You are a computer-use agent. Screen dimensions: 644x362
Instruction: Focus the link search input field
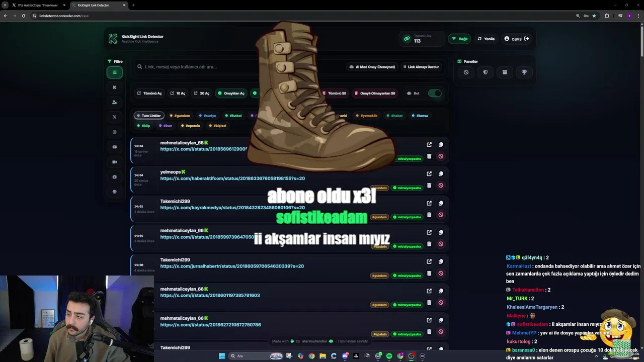(x=239, y=67)
